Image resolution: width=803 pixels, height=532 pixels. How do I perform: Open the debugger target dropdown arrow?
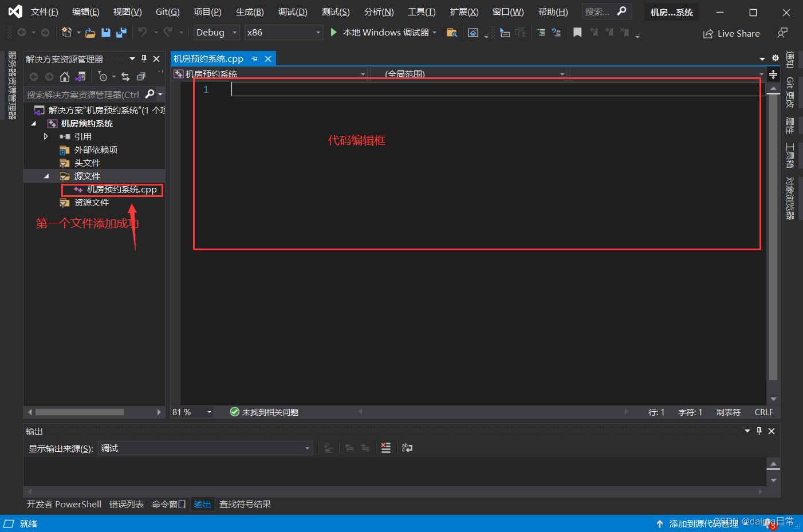click(435, 33)
